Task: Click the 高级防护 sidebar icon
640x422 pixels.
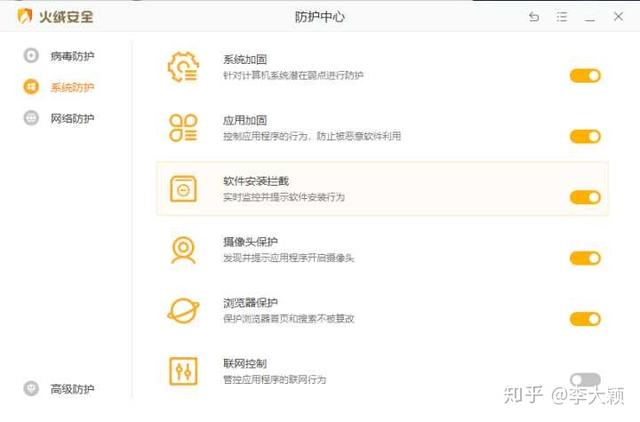Action: coord(31,389)
